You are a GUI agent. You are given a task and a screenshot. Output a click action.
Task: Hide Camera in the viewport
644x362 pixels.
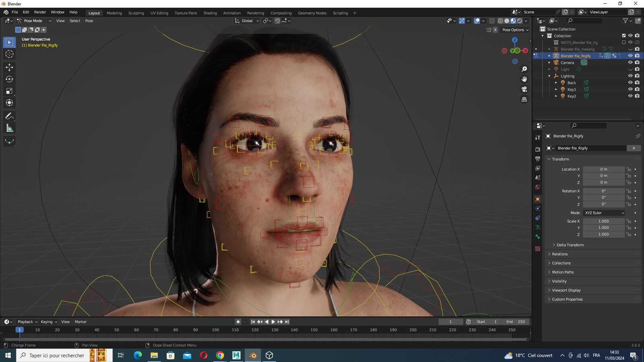pyautogui.click(x=630, y=62)
